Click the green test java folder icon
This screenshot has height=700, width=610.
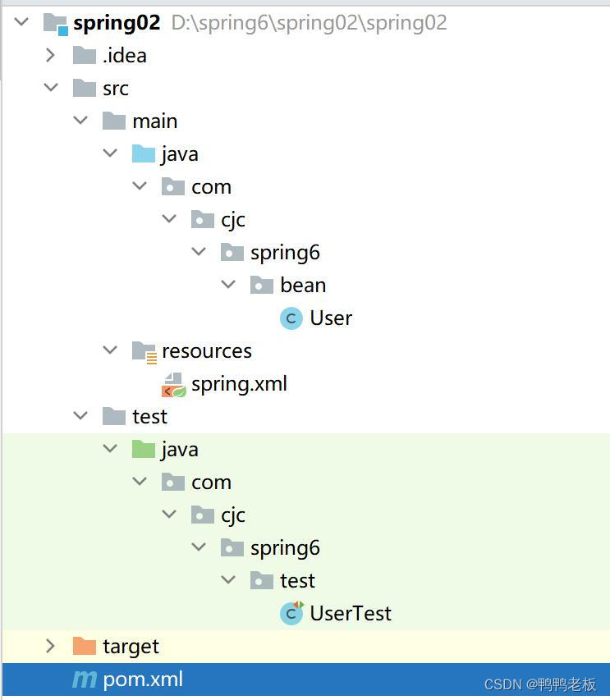(x=144, y=449)
